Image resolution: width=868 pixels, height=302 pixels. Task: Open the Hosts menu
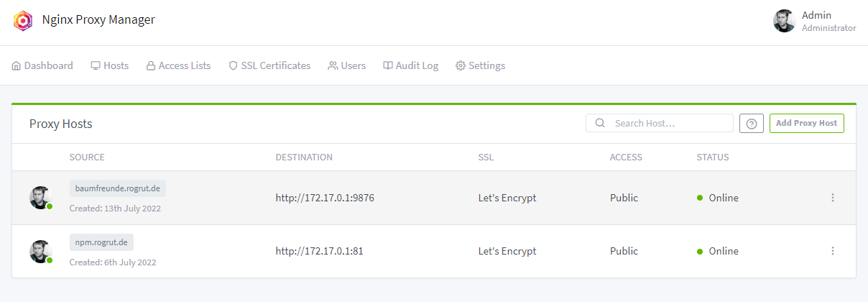(x=109, y=65)
